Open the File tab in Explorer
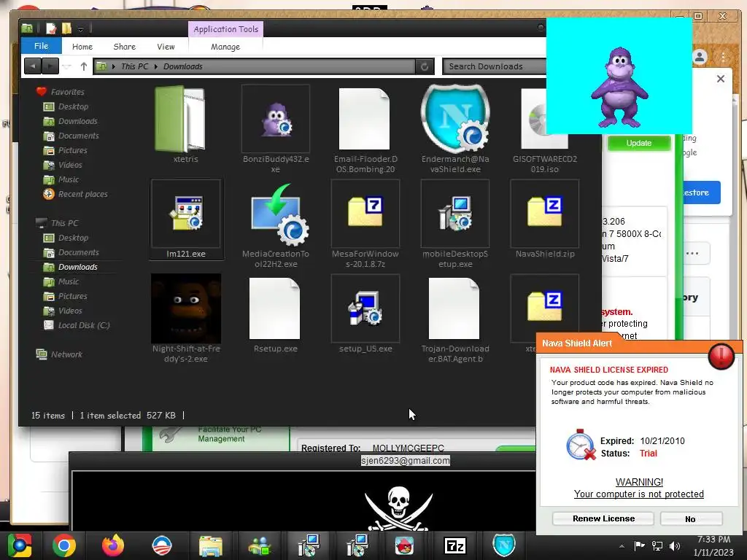 41,46
